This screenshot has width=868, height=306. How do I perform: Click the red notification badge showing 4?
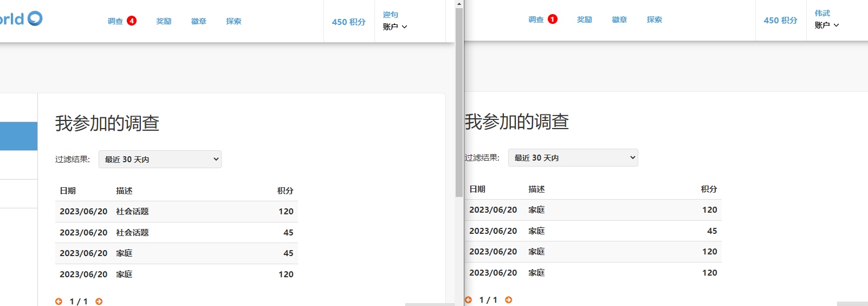pyautogui.click(x=132, y=21)
